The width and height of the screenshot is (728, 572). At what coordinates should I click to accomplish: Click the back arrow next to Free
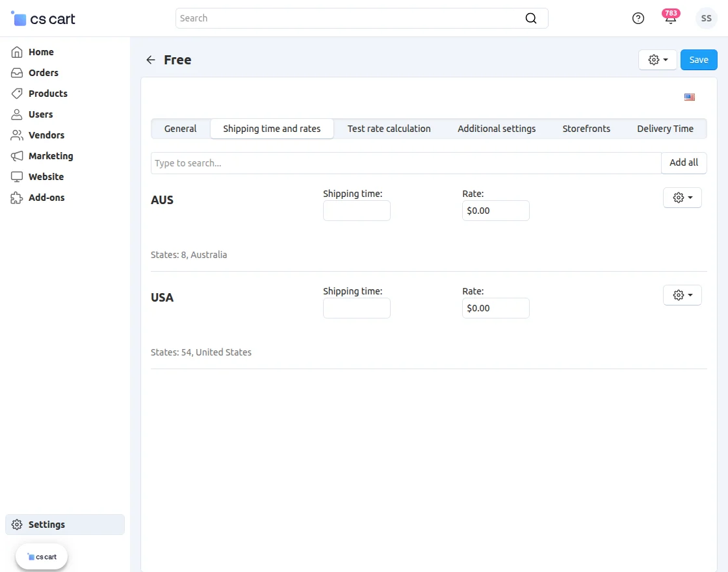151,60
